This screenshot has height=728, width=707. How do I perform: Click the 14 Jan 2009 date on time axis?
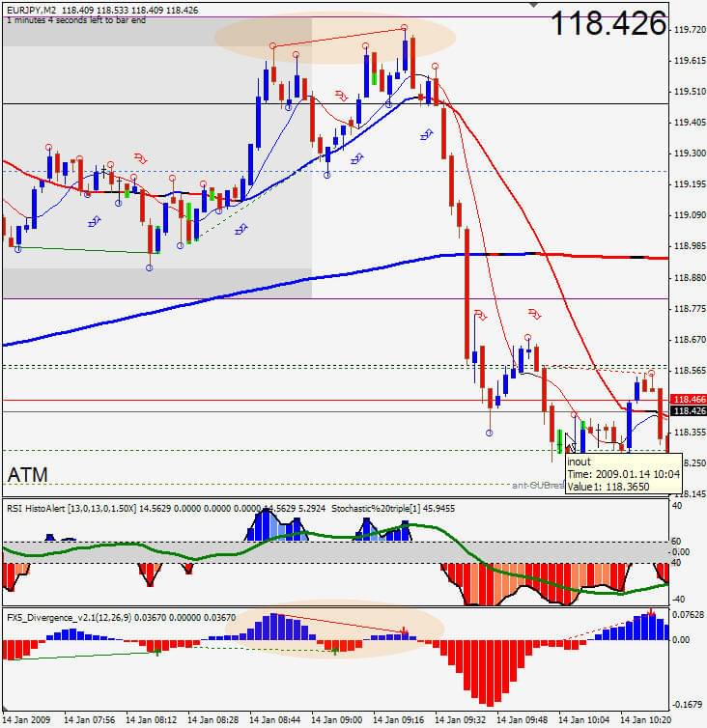coord(27,720)
